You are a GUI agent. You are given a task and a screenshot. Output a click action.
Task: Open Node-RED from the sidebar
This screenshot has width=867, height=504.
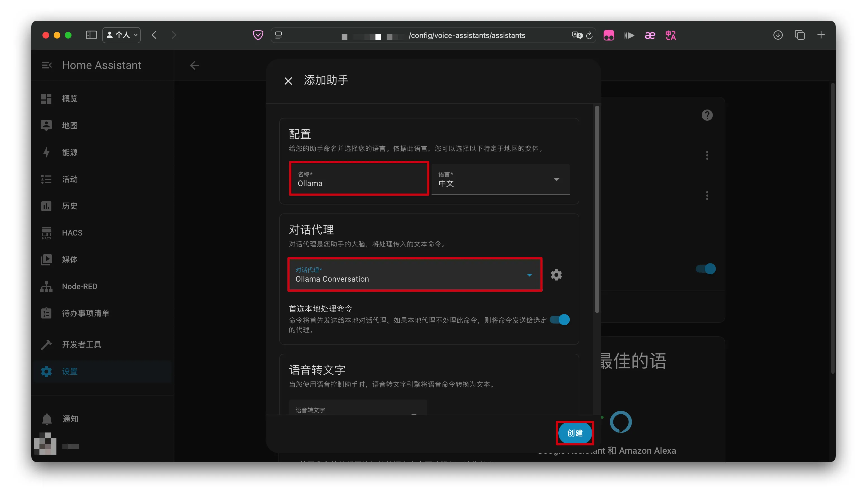coord(79,286)
